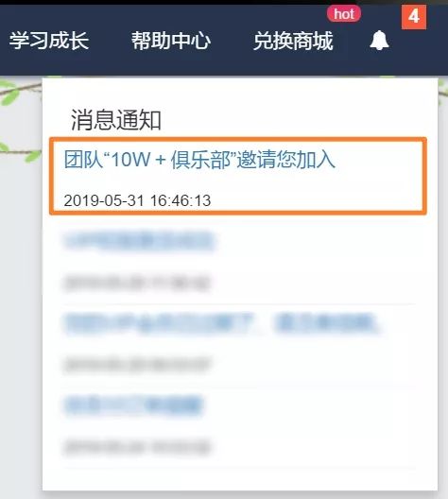Click the bell notification icon
The height and width of the screenshot is (499, 448).
pos(379,40)
